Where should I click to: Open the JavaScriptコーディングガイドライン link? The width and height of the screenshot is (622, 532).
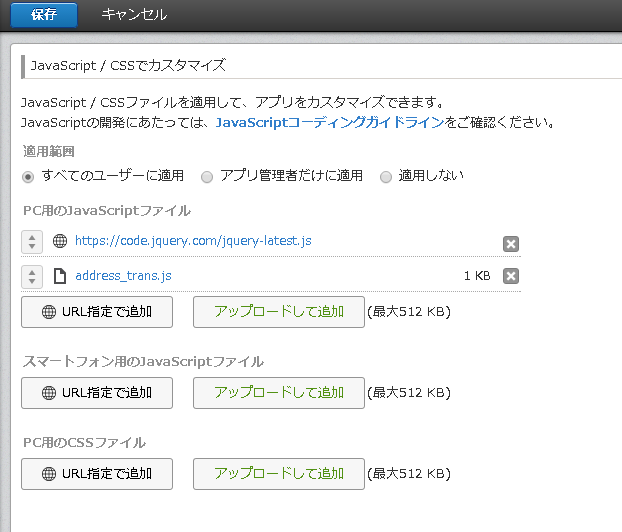[x=330, y=122]
